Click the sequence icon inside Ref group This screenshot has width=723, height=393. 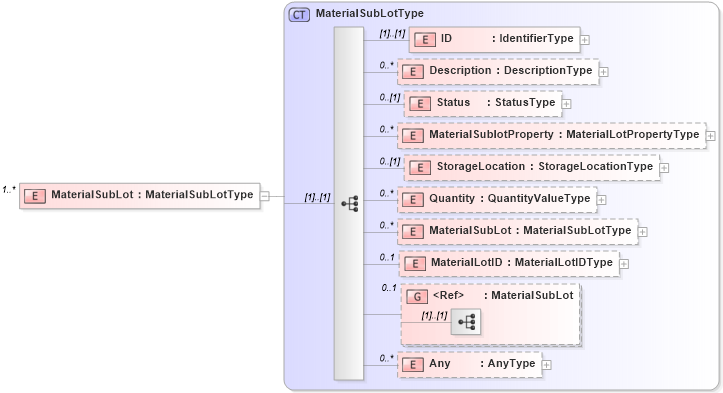(466, 322)
